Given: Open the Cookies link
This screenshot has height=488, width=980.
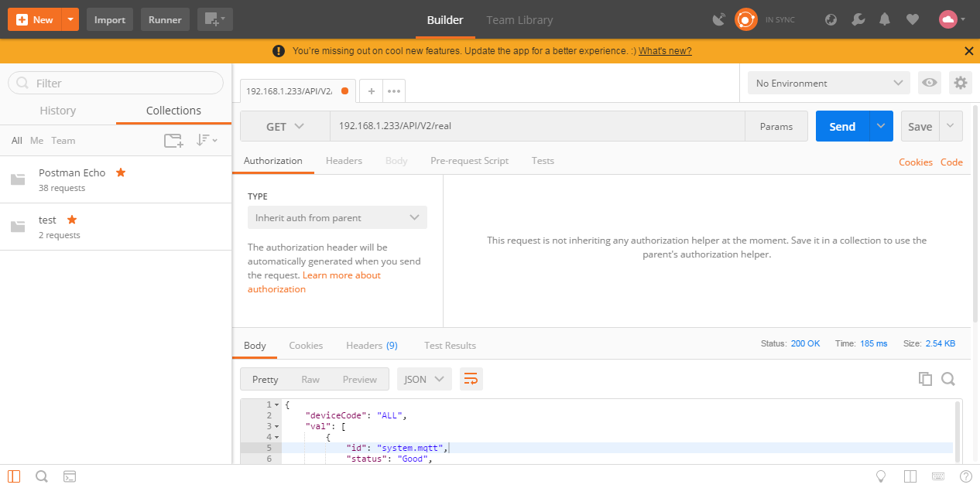Looking at the screenshot, I should (x=916, y=162).
